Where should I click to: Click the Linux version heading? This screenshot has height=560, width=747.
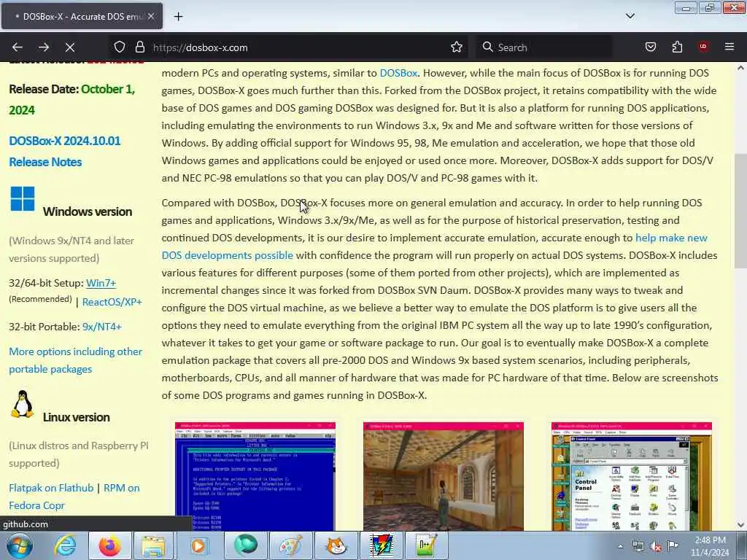point(76,417)
